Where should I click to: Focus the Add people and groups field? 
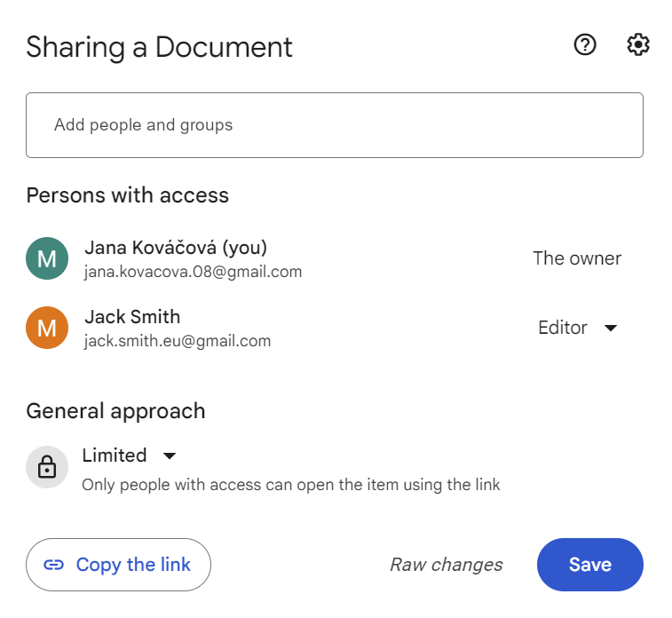pyautogui.click(x=335, y=125)
